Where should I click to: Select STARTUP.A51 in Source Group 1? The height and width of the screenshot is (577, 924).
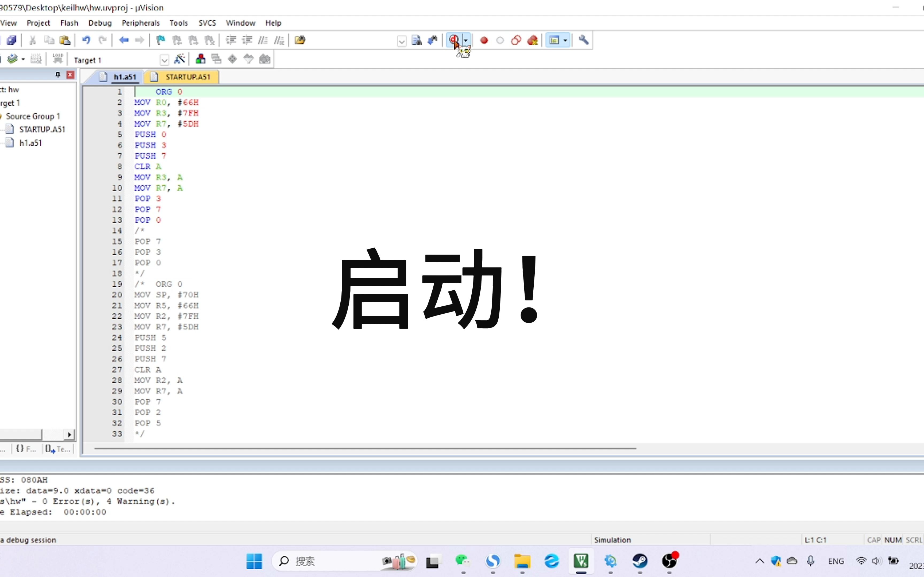coord(43,129)
